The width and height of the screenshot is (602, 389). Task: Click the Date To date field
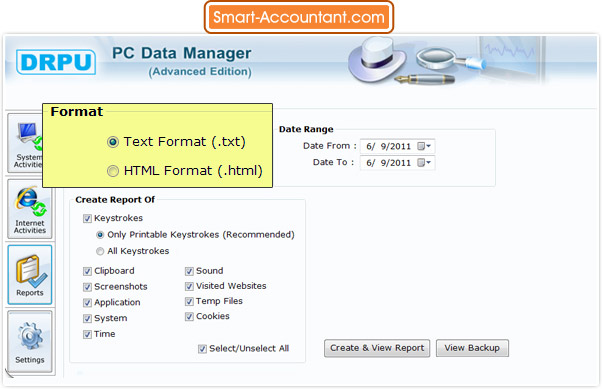click(397, 162)
